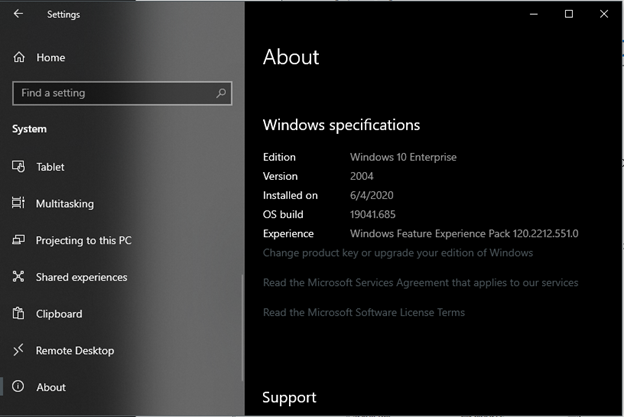
Task: Click the Home house icon
Action: [x=19, y=57]
